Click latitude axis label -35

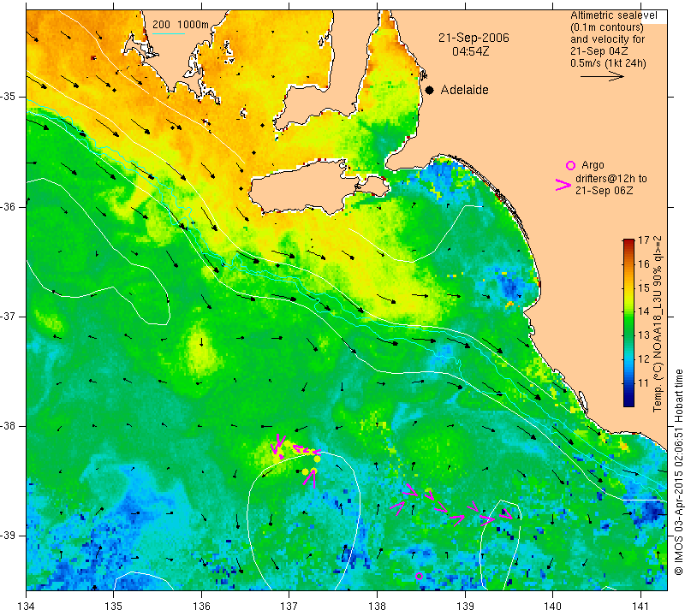coord(9,97)
